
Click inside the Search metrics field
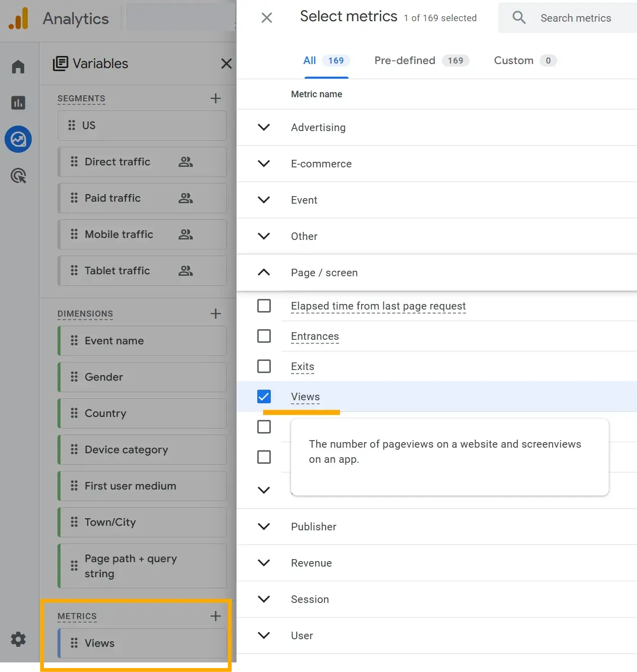click(575, 18)
